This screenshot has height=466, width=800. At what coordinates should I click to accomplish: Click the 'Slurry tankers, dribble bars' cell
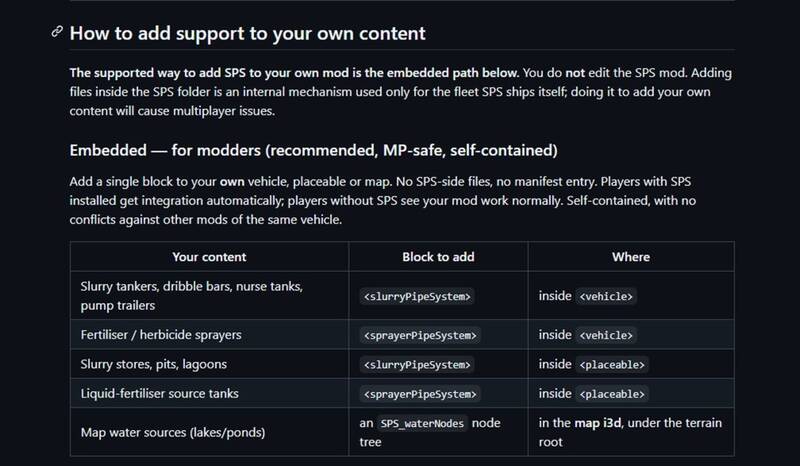(x=209, y=296)
